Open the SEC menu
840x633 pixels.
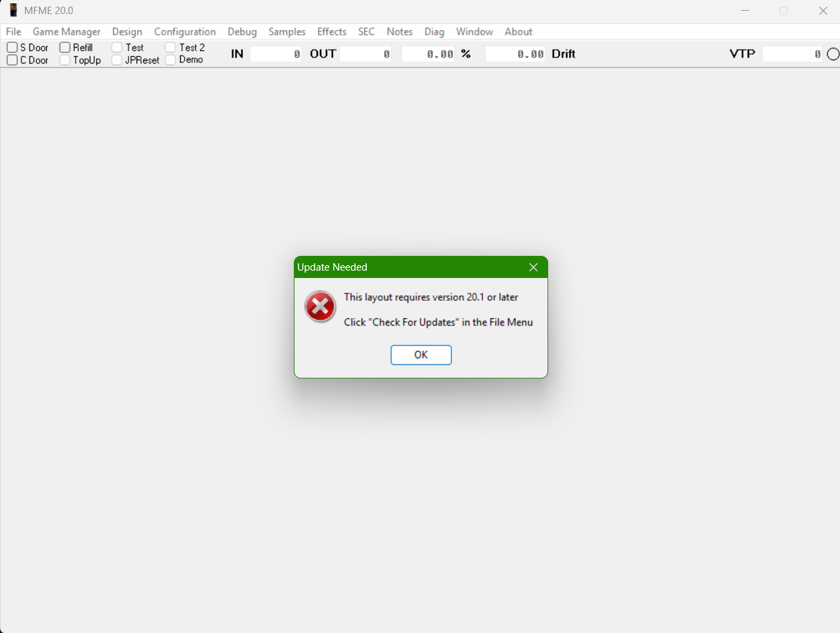click(367, 31)
